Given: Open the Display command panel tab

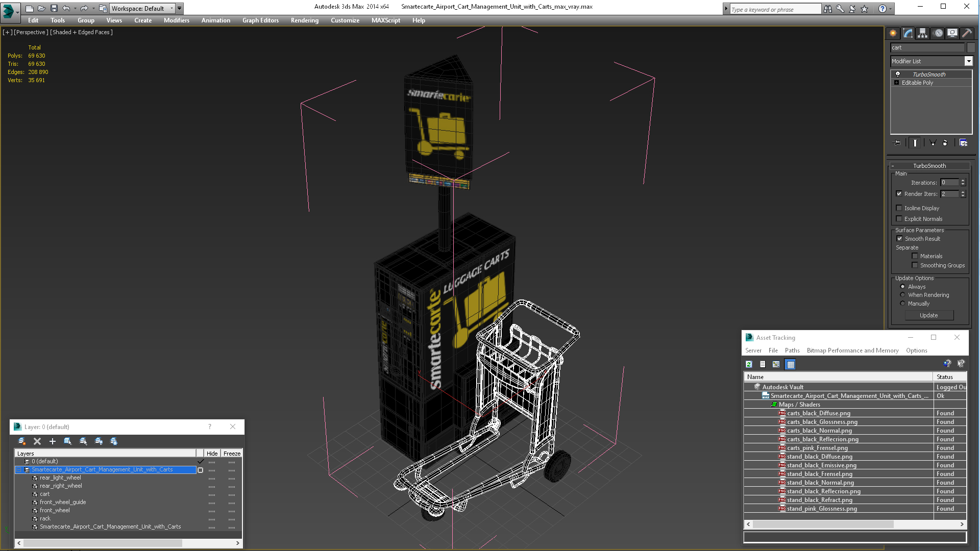Looking at the screenshot, I should [952, 33].
